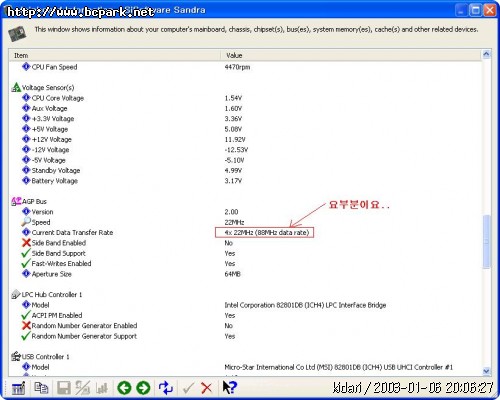The image size is (500, 400).
Task: Close the Sandra window
Action: pos(489,10)
